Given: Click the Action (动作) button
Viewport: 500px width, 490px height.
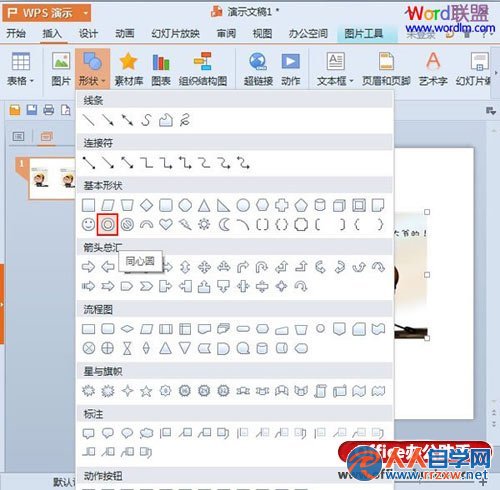Looking at the screenshot, I should click(290, 69).
